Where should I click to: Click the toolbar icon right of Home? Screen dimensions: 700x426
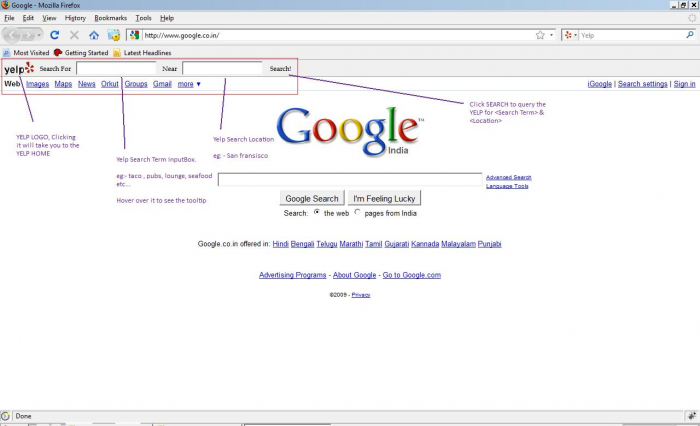tap(114, 35)
